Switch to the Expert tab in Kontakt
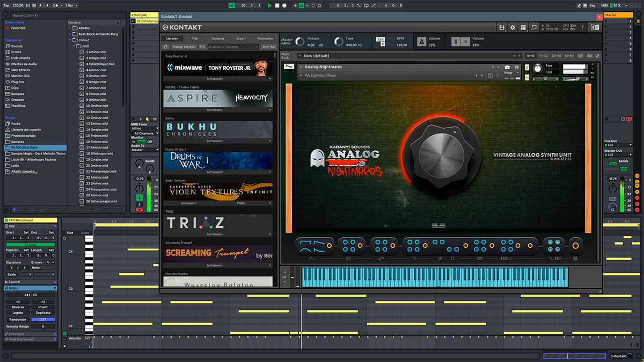 [241, 39]
